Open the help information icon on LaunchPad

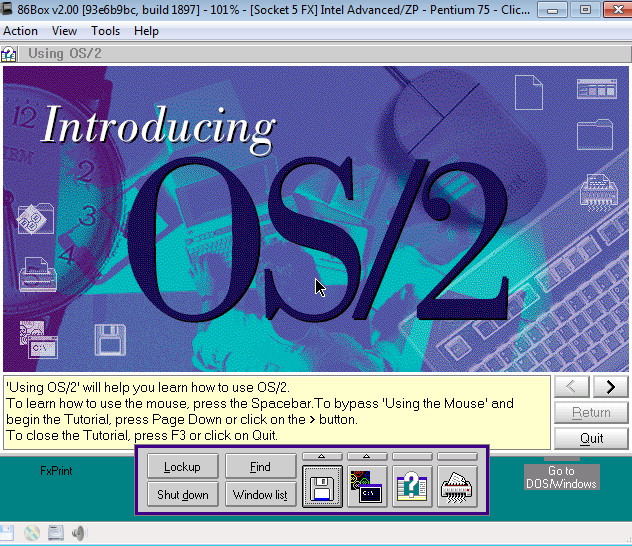tap(412, 486)
